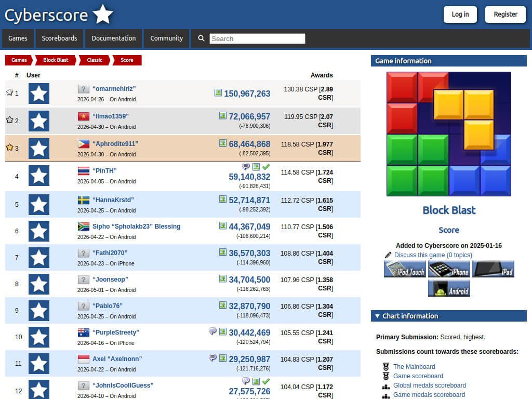Click the Sweden flag beside HannaKrstd
532x399 pixels.
coord(84,200)
